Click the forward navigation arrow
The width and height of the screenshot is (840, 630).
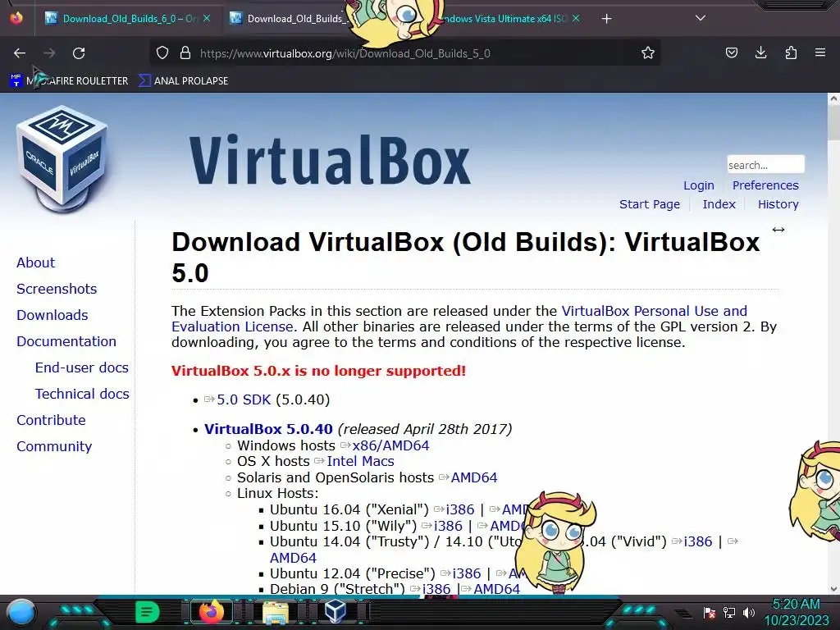(x=49, y=53)
